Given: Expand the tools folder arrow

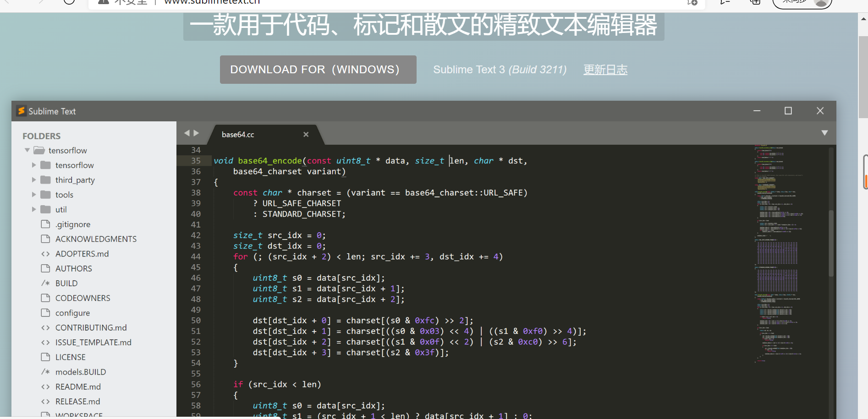Looking at the screenshot, I should pyautogui.click(x=34, y=195).
